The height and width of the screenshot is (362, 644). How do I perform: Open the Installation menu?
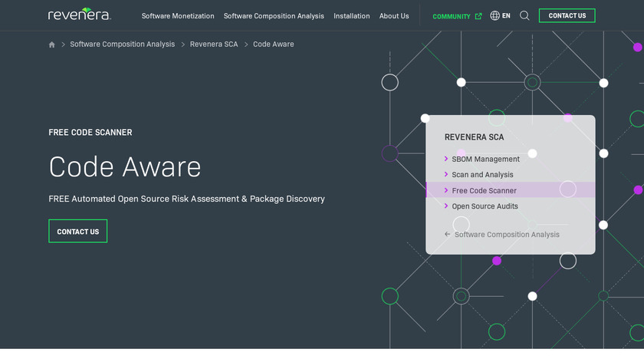(x=352, y=16)
